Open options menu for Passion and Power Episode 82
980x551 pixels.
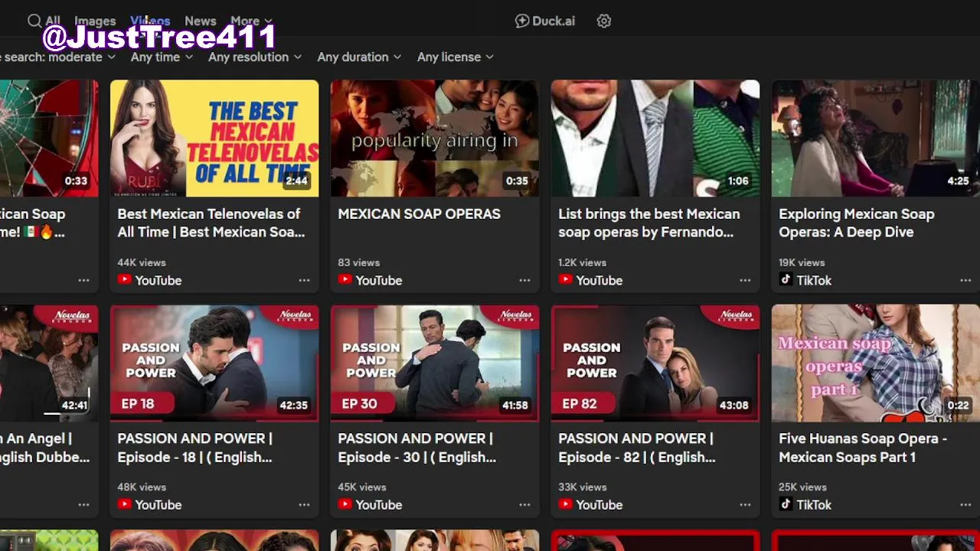745,504
